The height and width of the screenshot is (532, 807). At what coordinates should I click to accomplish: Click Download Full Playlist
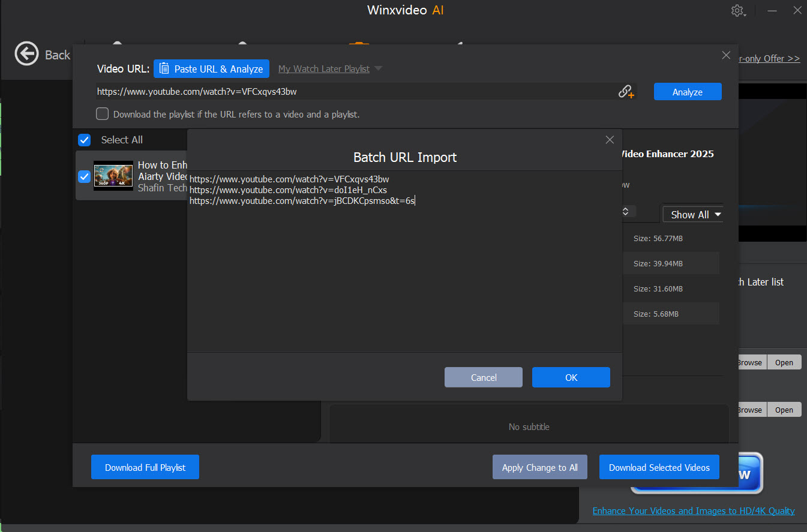tap(145, 467)
